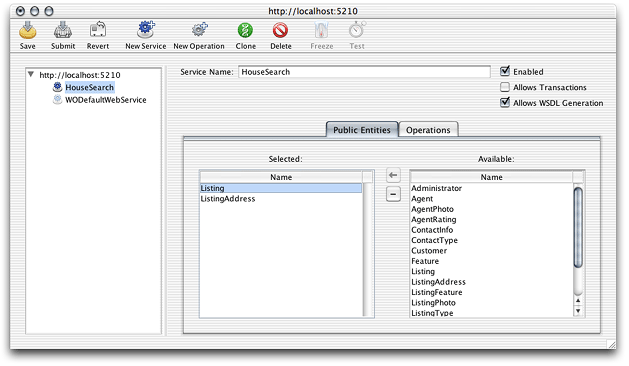
Task: Click the minus remove entity button
Action: [x=393, y=194]
